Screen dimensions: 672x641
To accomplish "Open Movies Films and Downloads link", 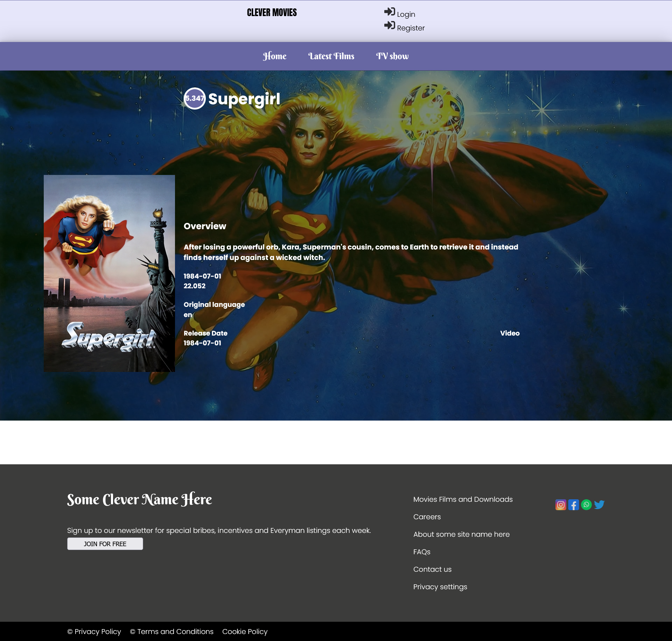I will pyautogui.click(x=463, y=499).
